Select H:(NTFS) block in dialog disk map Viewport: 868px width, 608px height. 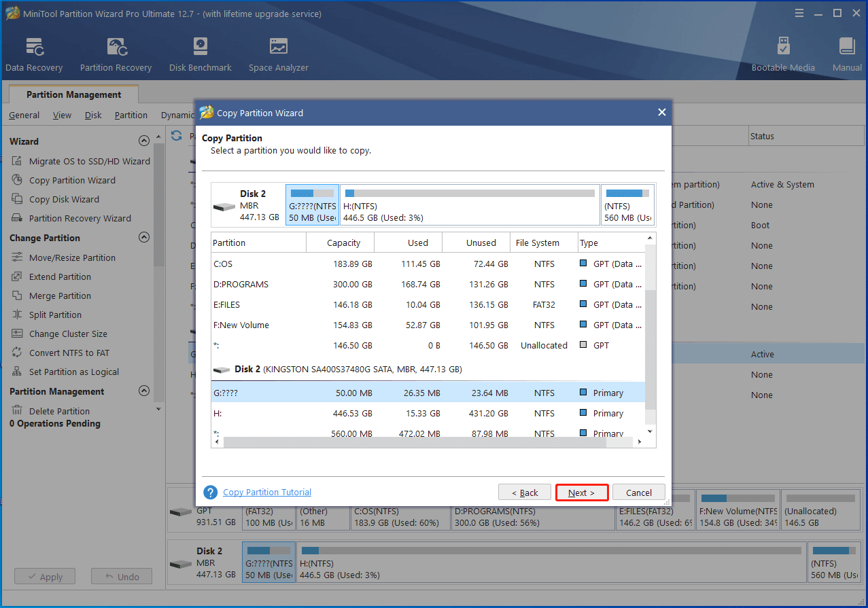coord(470,204)
